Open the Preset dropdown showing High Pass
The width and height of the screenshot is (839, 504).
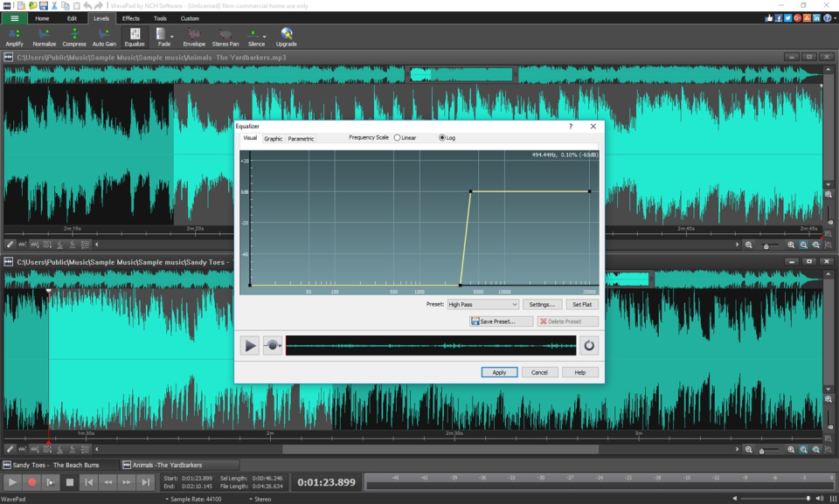tap(483, 305)
